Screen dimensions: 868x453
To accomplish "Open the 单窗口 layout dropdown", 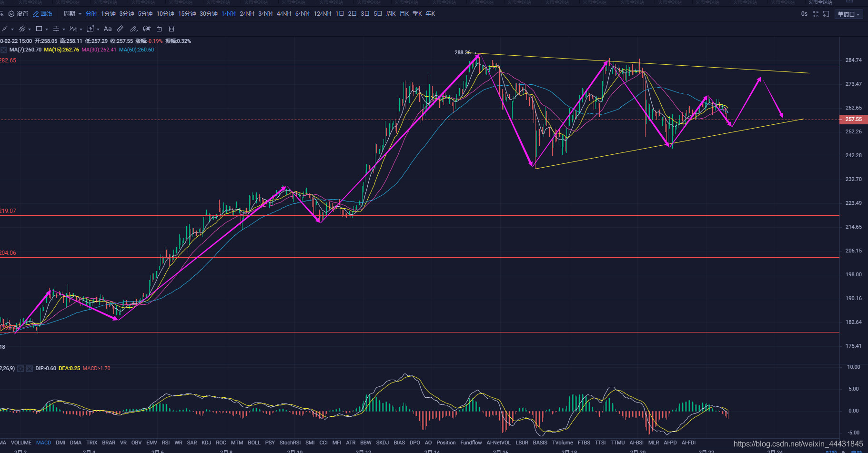I will (x=848, y=14).
